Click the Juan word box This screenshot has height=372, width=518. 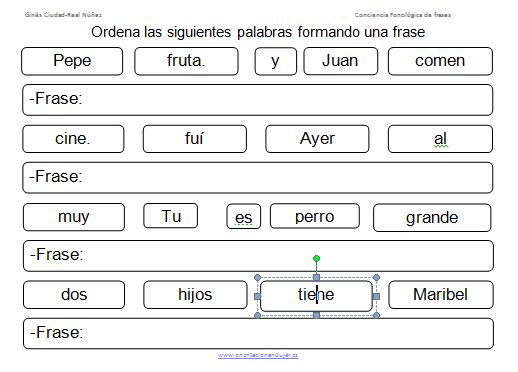tap(341, 61)
